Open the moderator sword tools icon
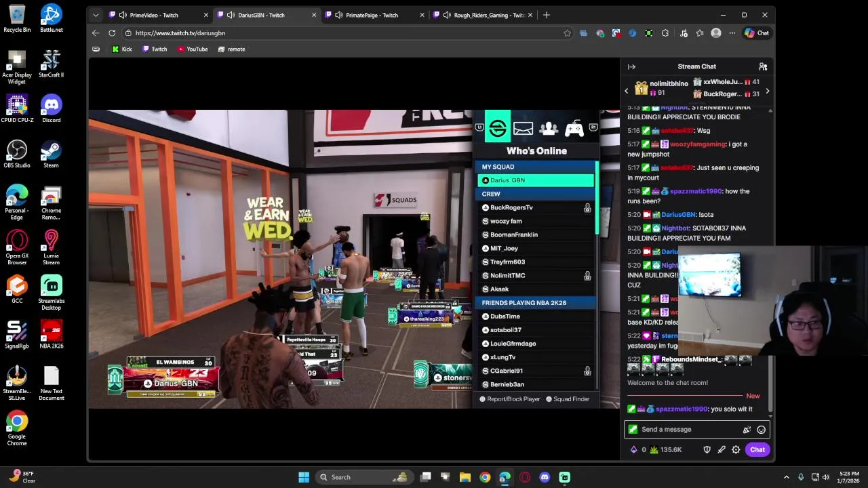Viewport: 868px width, 488px height. (722, 449)
